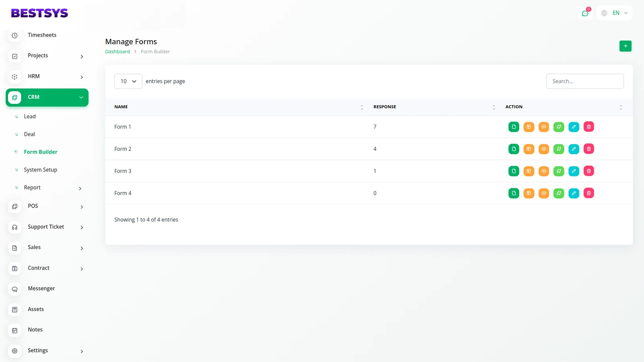Toggle sorting on the Name column
Viewport: 644px width, 362px height.
(361, 107)
